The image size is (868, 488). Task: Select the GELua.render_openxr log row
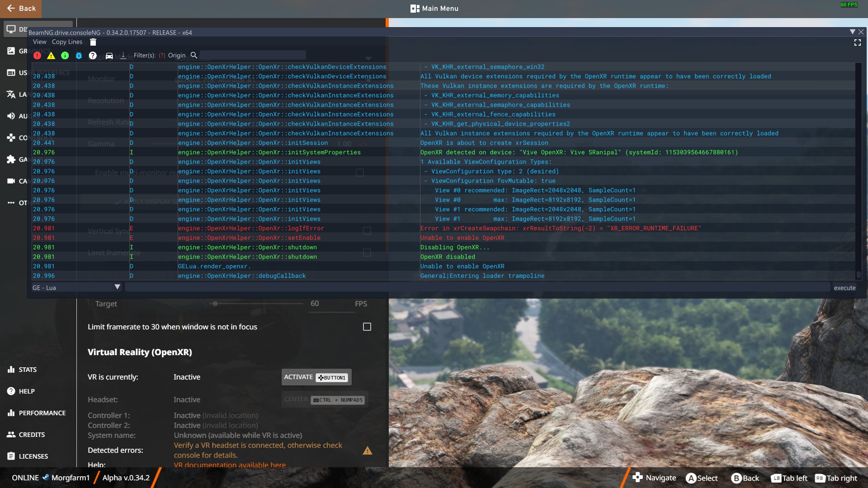point(443,266)
